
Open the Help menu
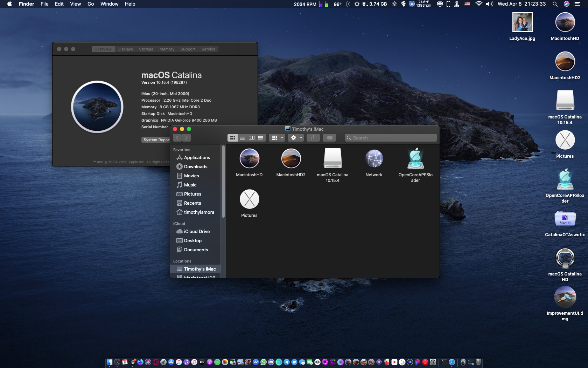coord(130,4)
